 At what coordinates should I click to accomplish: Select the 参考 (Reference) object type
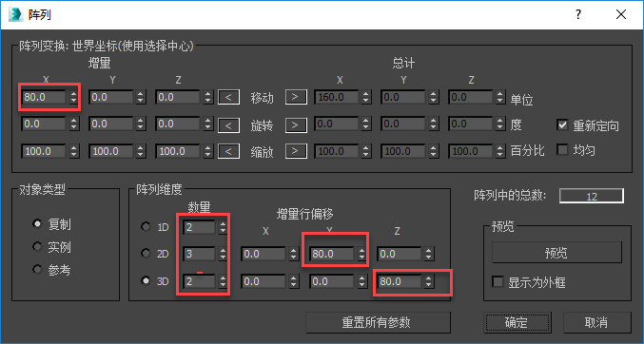click(37, 269)
